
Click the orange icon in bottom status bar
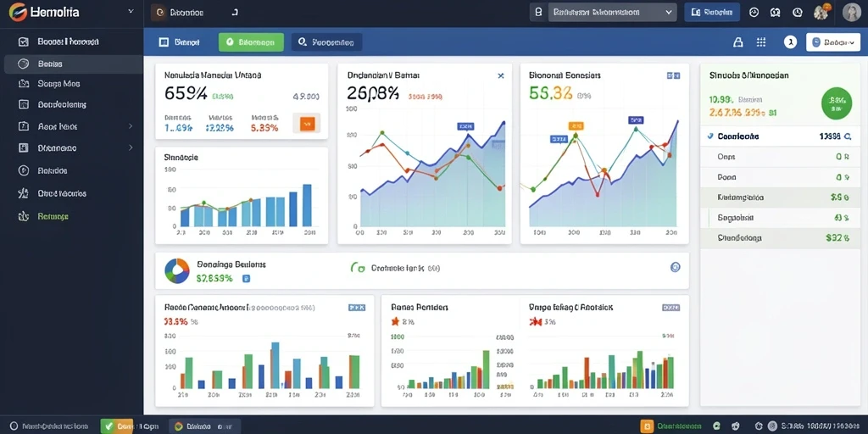pos(647,426)
